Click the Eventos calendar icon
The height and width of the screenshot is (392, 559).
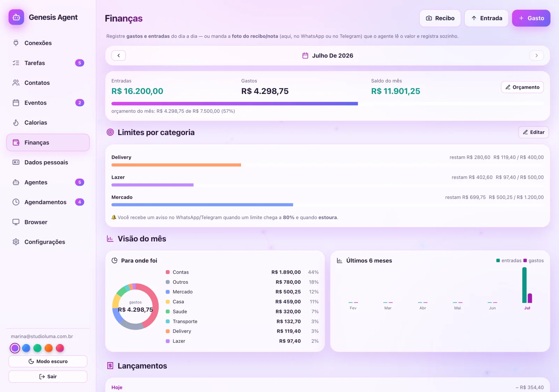(16, 103)
